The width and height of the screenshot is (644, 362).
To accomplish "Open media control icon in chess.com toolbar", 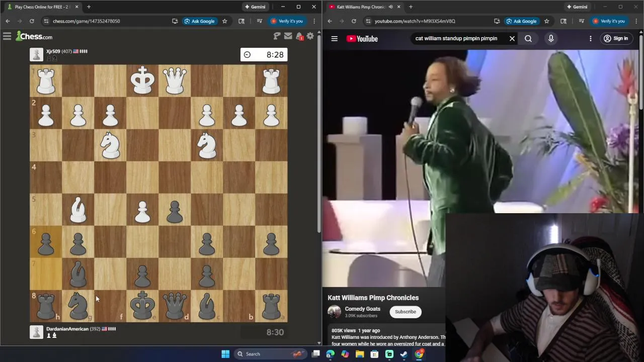I will (259, 21).
